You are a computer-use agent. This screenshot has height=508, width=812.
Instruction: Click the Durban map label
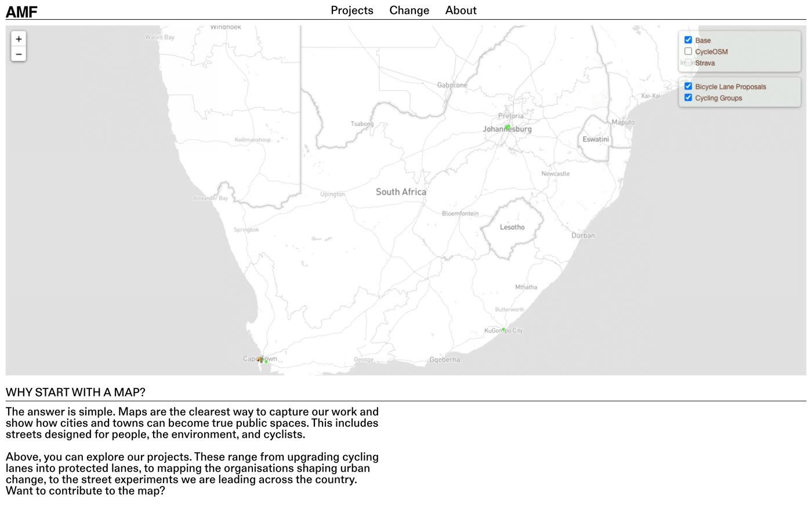coord(583,236)
